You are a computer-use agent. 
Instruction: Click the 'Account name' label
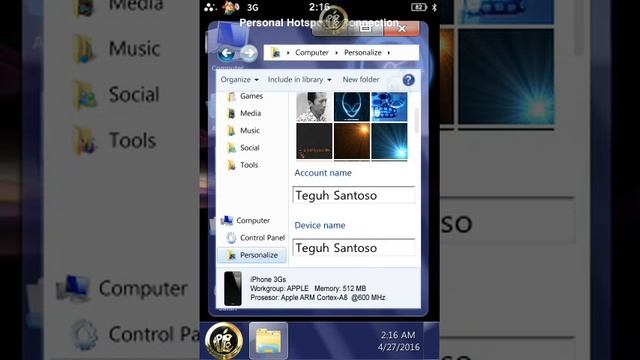tap(323, 173)
